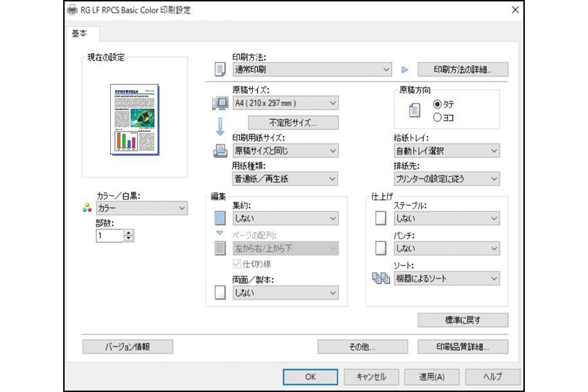Open the disabled ページの配列 dropdown

(285, 249)
